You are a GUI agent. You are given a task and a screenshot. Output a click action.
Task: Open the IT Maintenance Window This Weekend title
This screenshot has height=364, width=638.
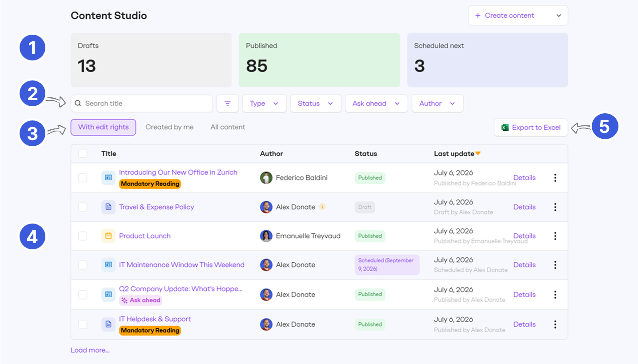pos(182,265)
